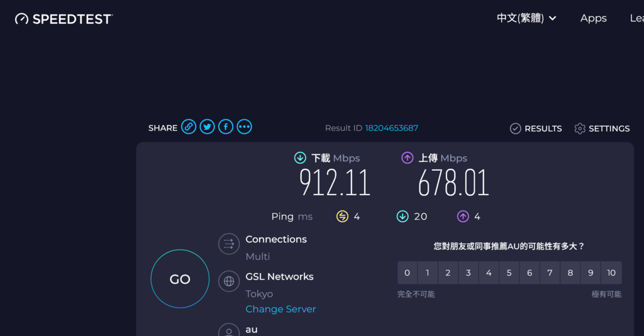Screen dimensions: 644x336
Task: Open RESULTS history
Action: click(x=536, y=128)
